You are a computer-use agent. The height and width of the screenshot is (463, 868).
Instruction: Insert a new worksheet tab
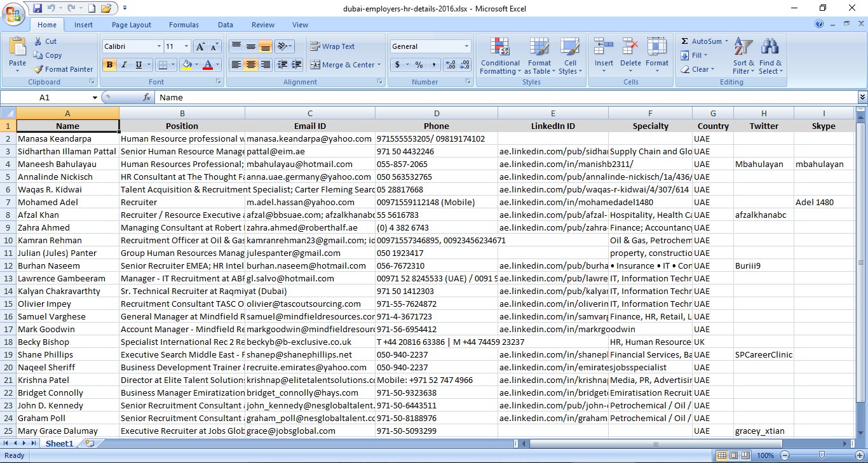(x=90, y=443)
